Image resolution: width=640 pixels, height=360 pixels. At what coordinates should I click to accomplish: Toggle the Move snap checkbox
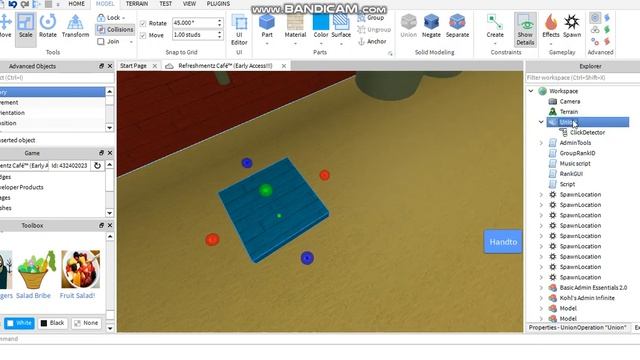pyautogui.click(x=143, y=36)
